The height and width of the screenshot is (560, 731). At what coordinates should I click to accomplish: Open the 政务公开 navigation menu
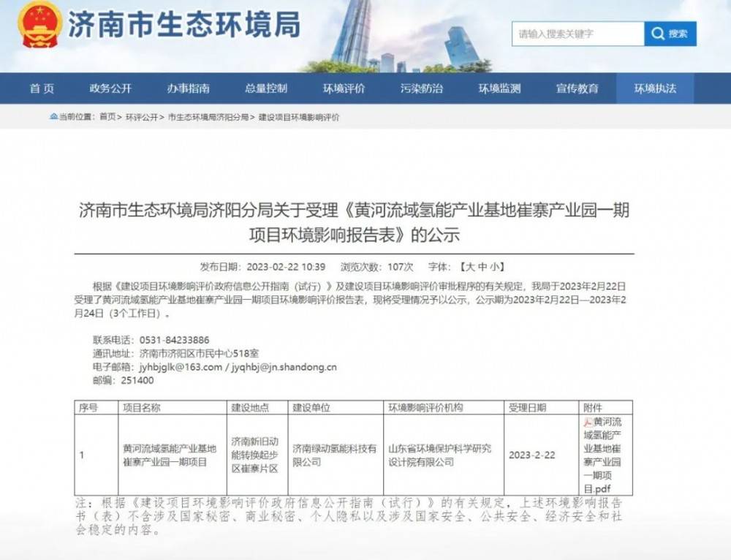point(110,88)
